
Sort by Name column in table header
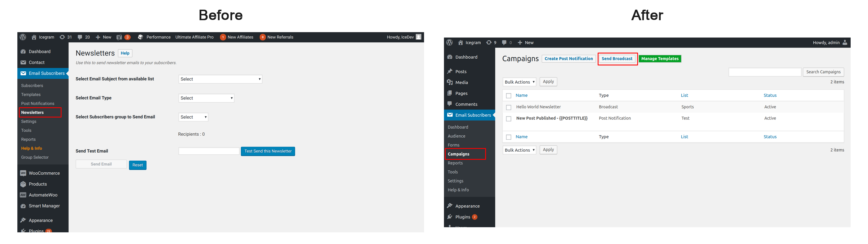click(x=521, y=95)
